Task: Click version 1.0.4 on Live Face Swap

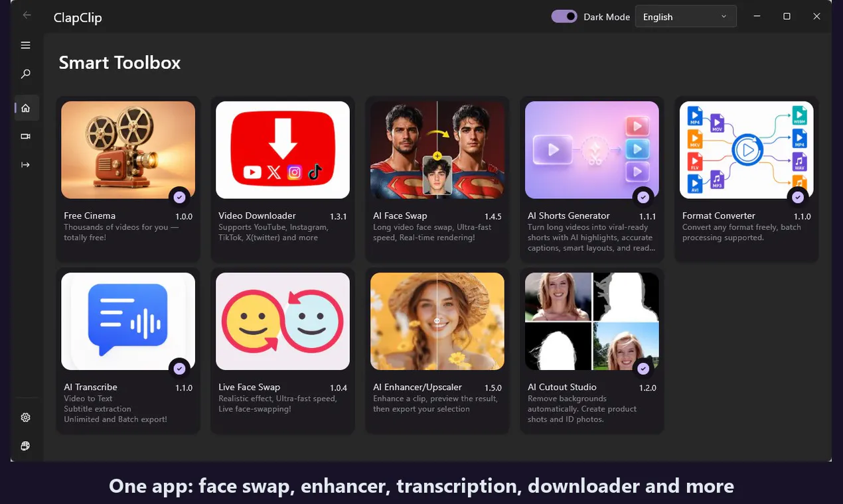Action: pyautogui.click(x=339, y=388)
